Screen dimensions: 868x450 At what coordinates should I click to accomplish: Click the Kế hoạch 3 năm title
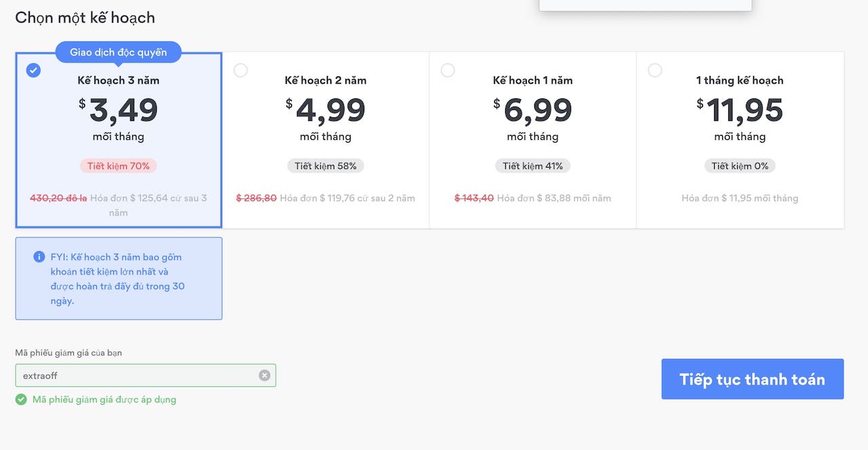tap(119, 80)
